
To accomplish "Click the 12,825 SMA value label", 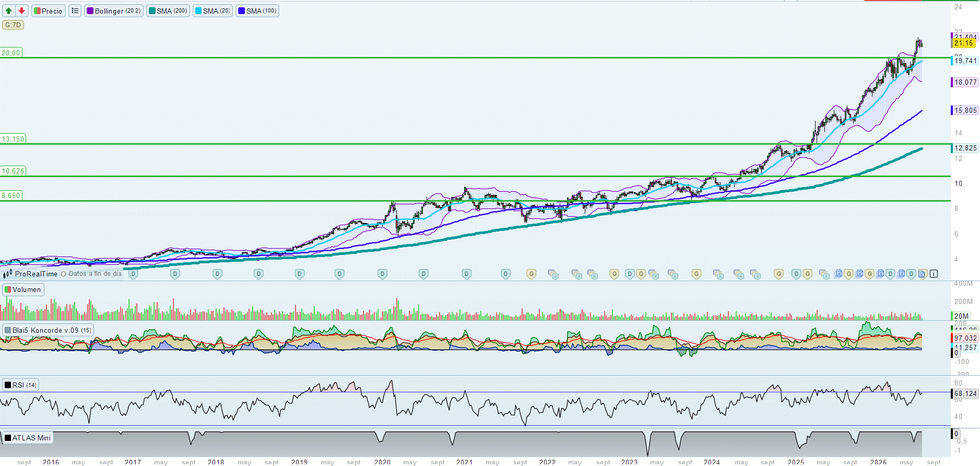I will point(965,148).
